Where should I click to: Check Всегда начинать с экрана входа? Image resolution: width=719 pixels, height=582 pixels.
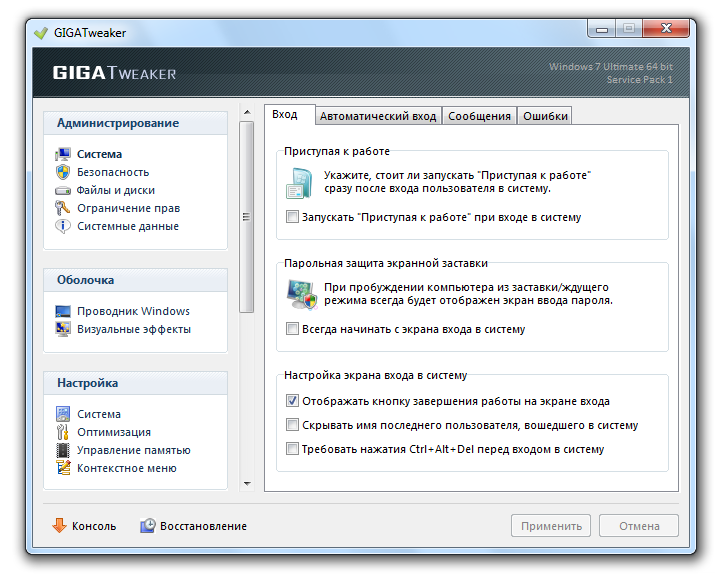[x=292, y=329]
